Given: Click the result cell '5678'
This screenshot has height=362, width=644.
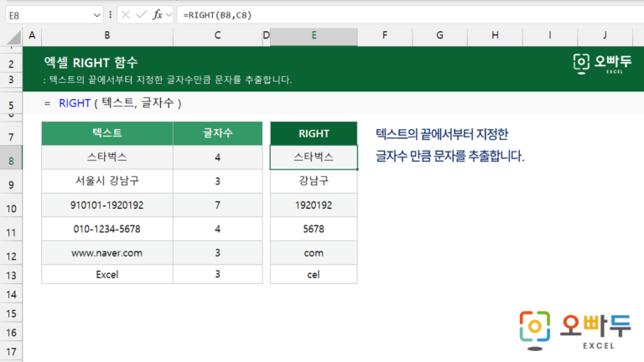Looking at the screenshot, I should pyautogui.click(x=314, y=229).
